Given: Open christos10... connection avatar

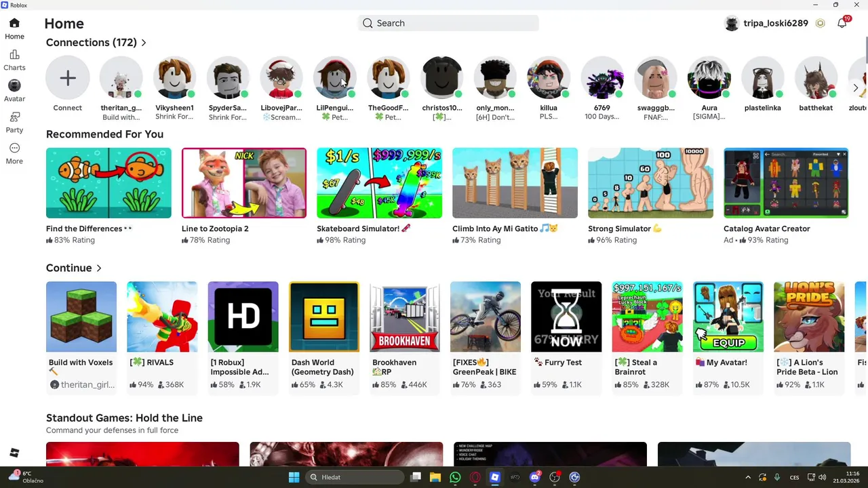Looking at the screenshot, I should [442, 78].
